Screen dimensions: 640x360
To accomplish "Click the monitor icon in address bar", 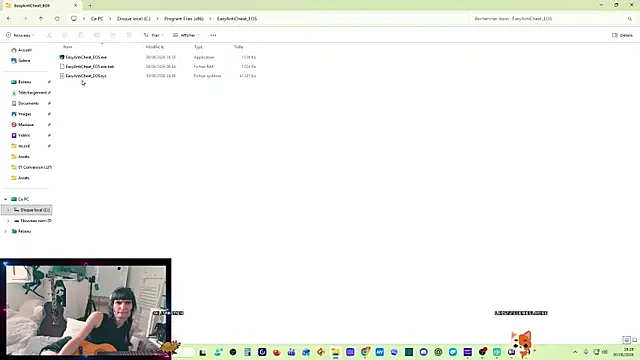I will [x=74, y=18].
